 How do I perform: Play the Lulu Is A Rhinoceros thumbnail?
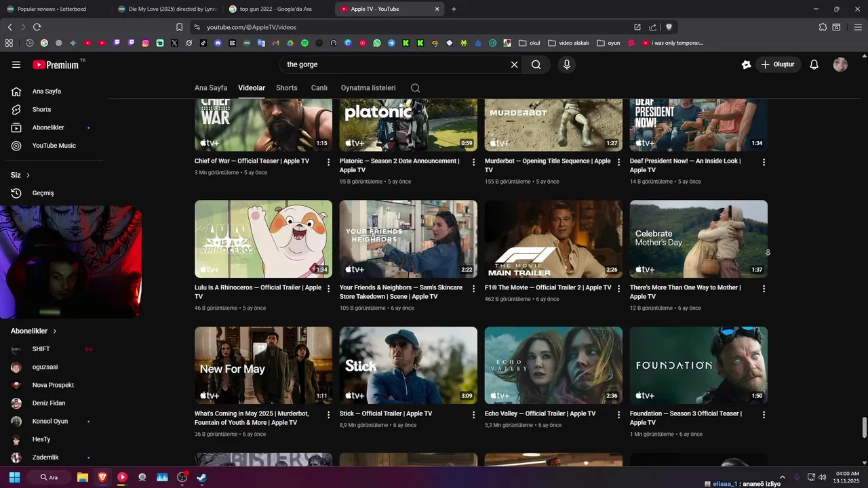coord(263,239)
